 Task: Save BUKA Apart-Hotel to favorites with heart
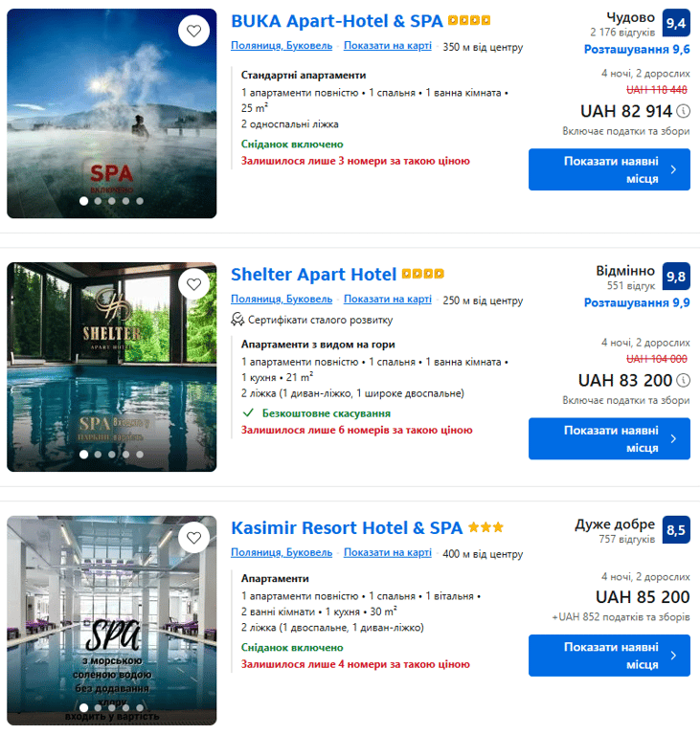[x=194, y=31]
